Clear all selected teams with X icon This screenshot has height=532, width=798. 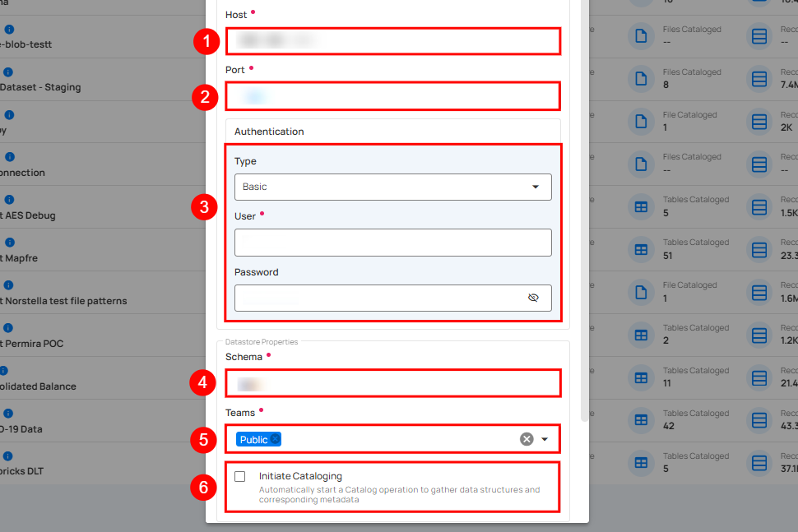(527, 439)
